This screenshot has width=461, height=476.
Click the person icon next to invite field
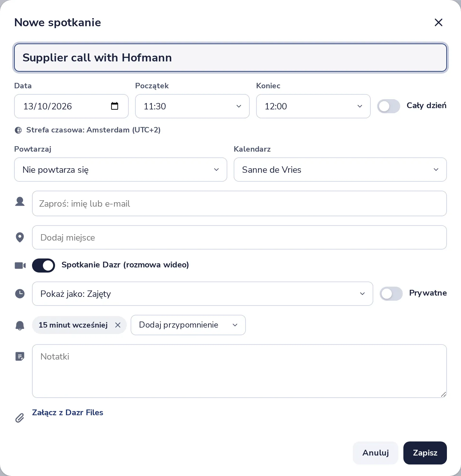(x=20, y=202)
